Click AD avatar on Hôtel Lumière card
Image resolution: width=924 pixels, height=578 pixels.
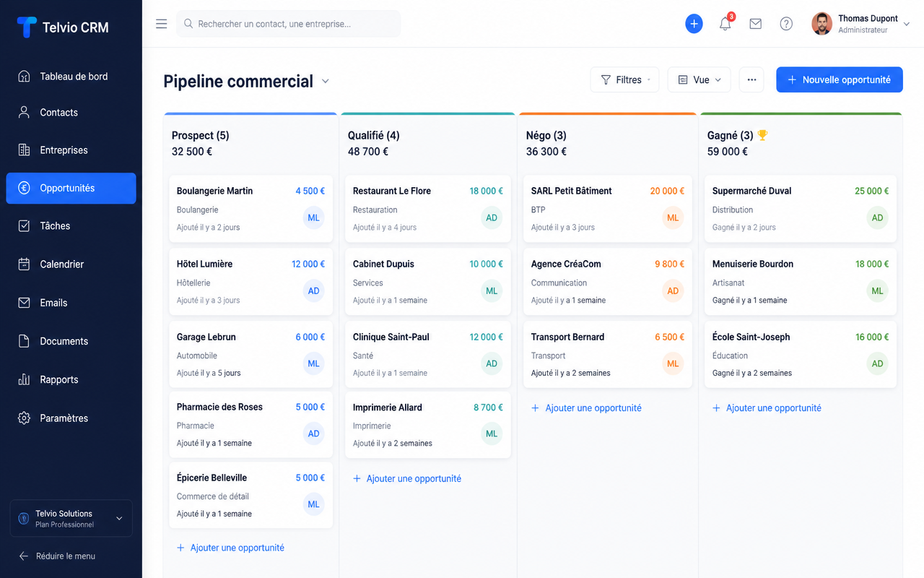(x=313, y=291)
